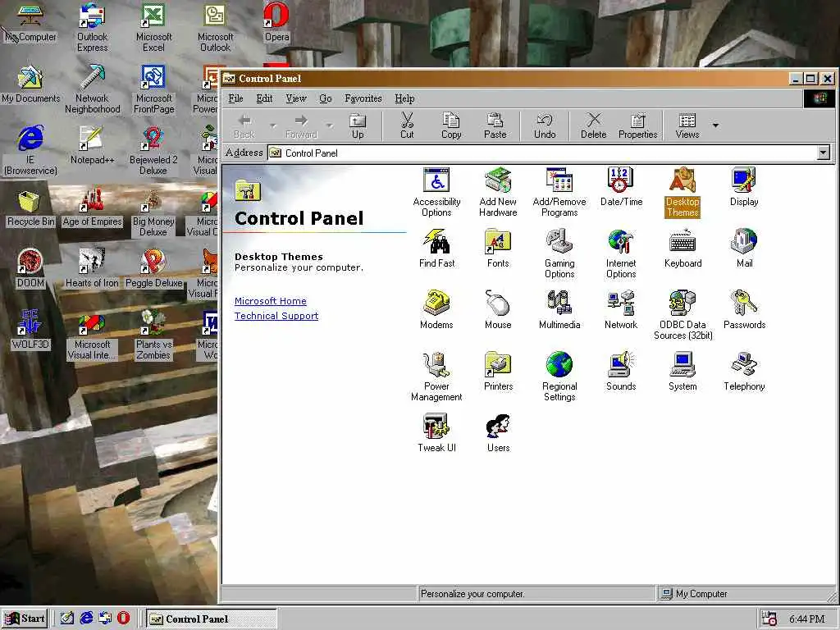The image size is (840, 630).
Task: Expand the Address bar dropdown
Action: (x=824, y=153)
